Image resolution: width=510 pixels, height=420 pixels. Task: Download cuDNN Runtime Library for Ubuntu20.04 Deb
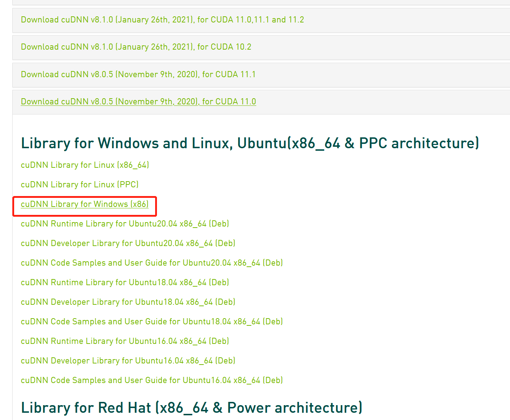pyautogui.click(x=125, y=224)
